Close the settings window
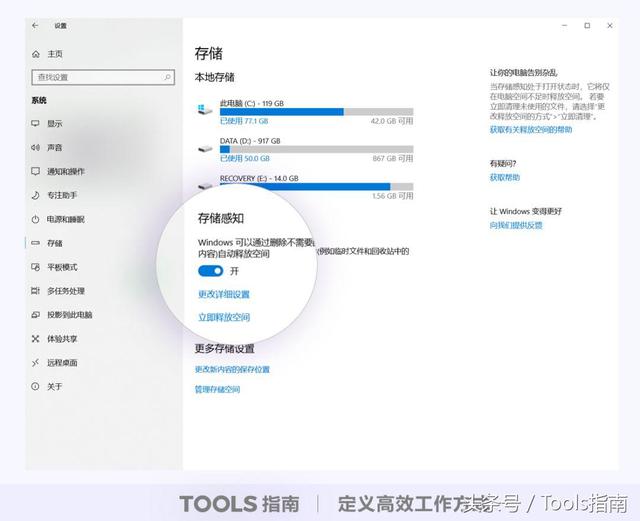Image resolution: width=640 pixels, height=521 pixels. coord(610,25)
